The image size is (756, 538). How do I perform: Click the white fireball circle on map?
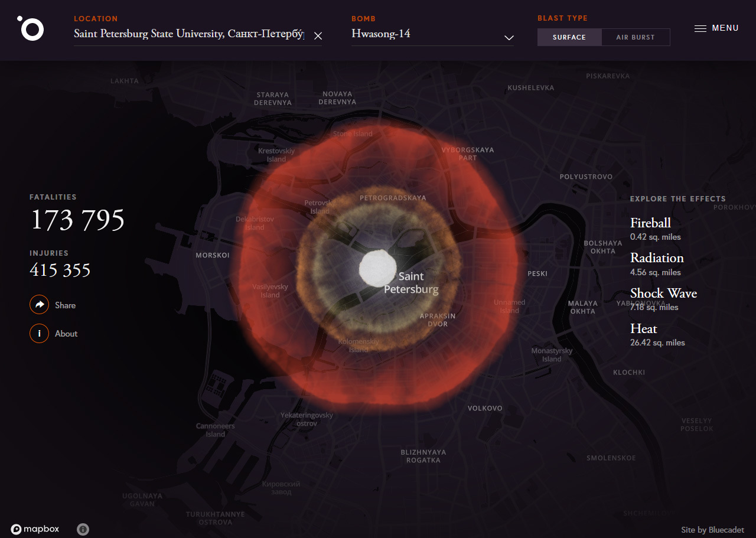tap(377, 269)
